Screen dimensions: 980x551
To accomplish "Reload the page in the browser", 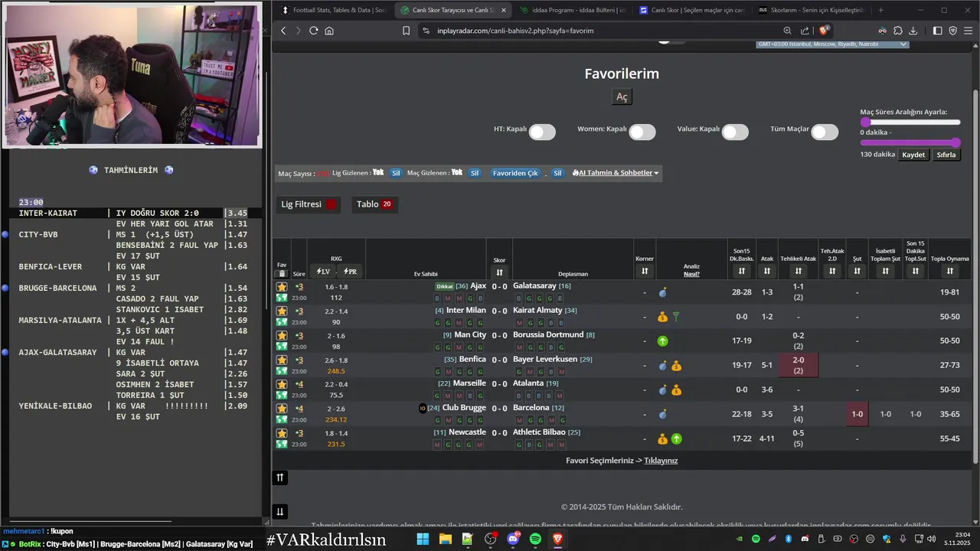I will [313, 31].
